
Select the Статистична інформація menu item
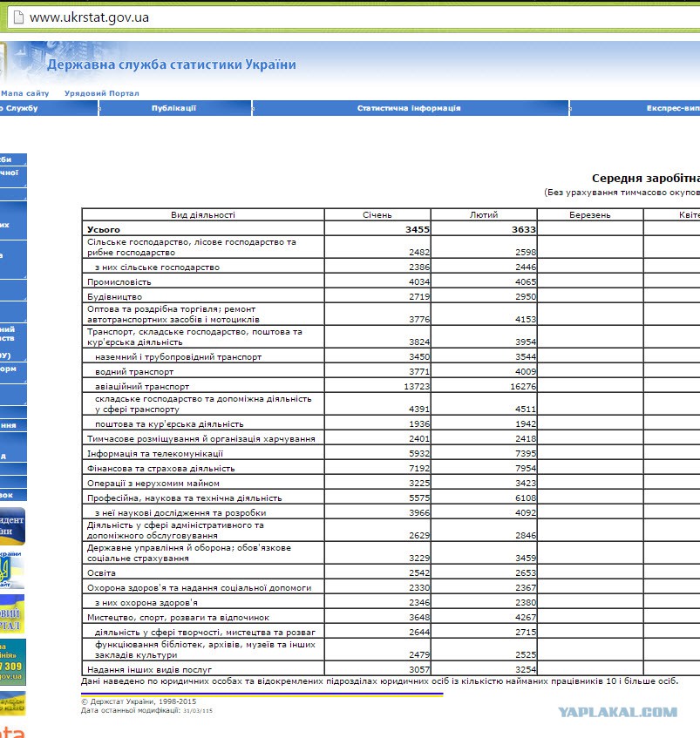click(410, 108)
